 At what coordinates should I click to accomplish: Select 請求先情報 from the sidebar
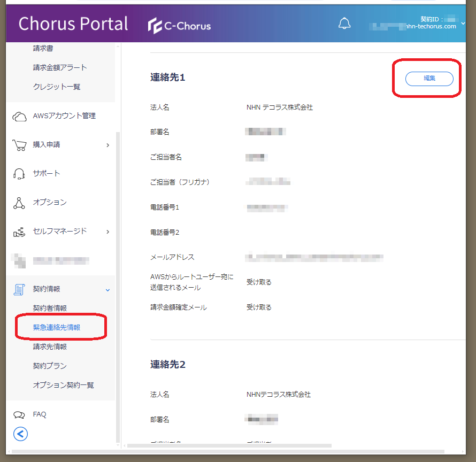(x=50, y=346)
